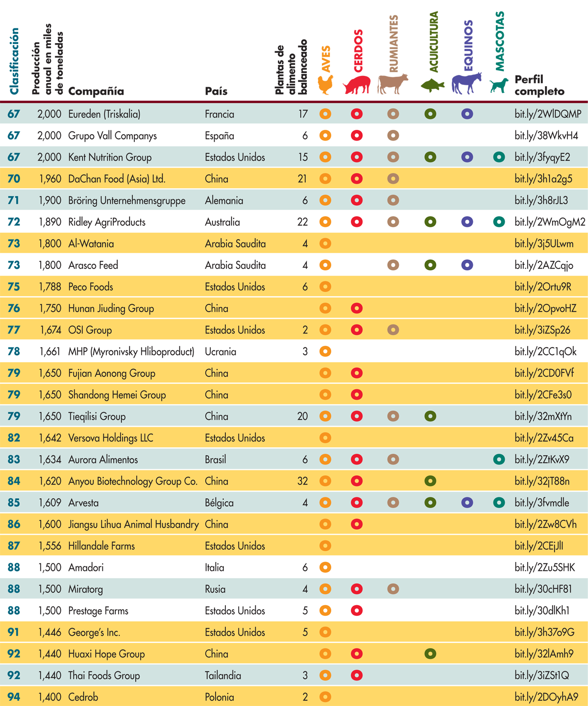Click the rumiantes marker for Miratorg
The height and width of the screenshot is (706, 588).
pos(393,589)
